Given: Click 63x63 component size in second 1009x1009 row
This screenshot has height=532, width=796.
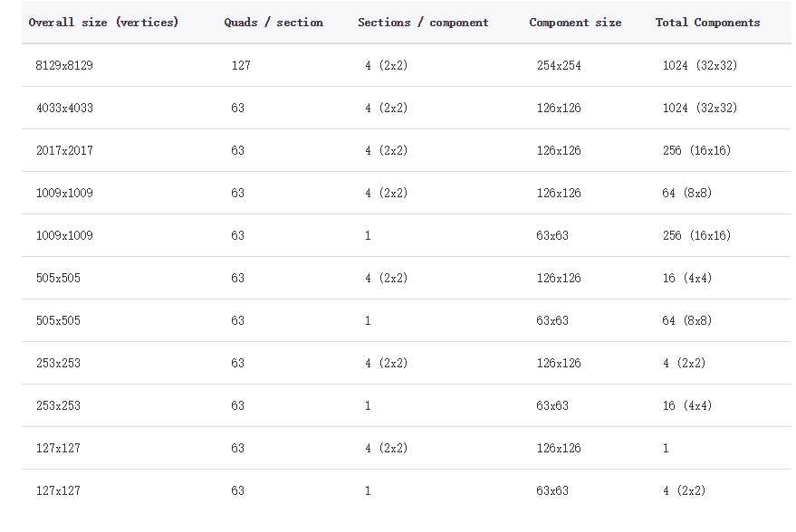Looking at the screenshot, I should click(552, 236).
